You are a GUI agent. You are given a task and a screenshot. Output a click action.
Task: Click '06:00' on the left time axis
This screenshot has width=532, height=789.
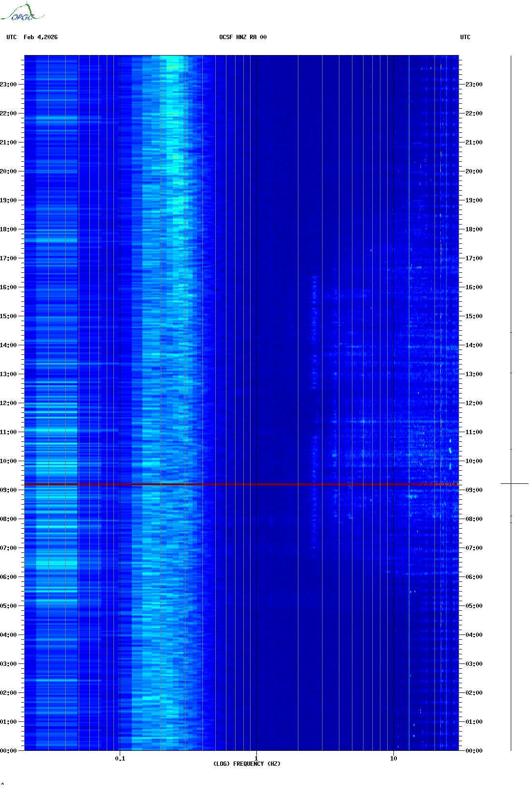(8, 577)
